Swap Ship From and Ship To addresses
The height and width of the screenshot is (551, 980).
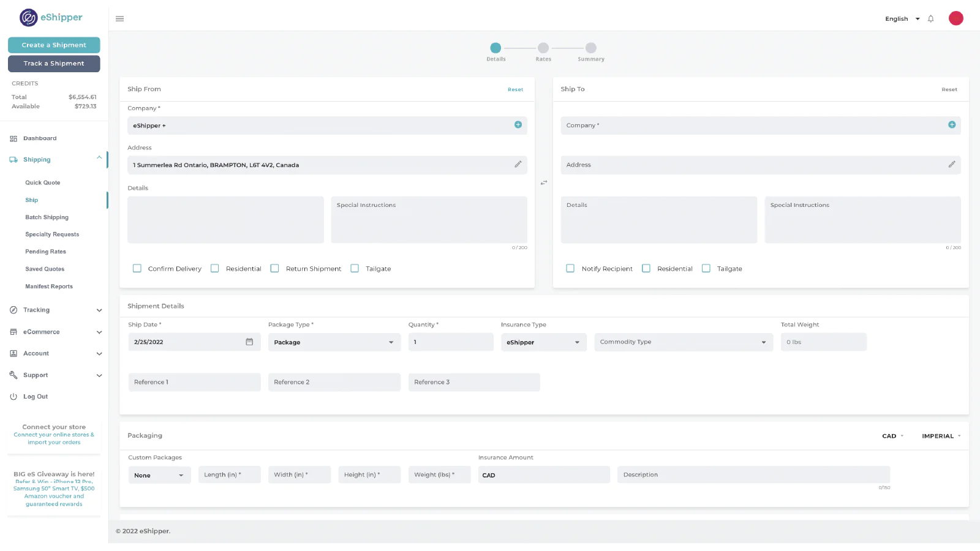point(544,182)
